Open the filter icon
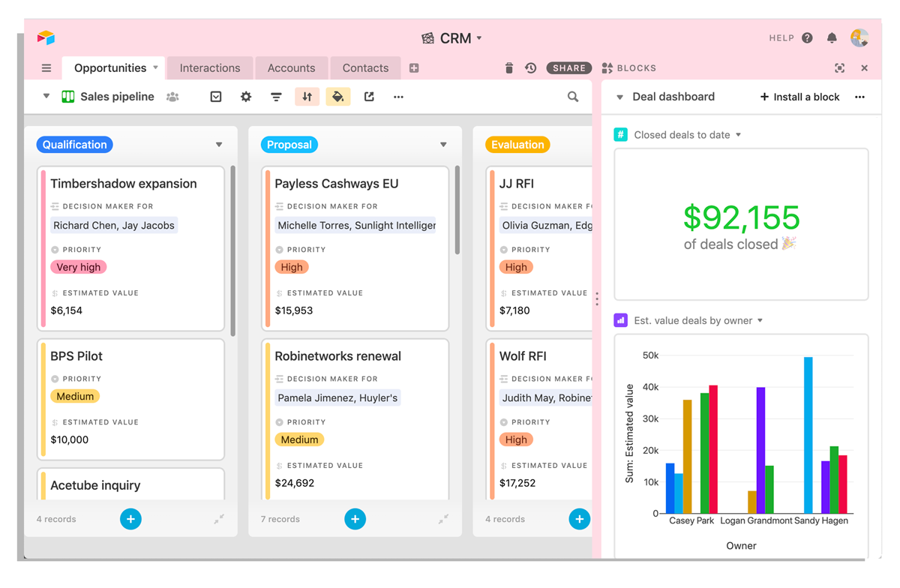This screenshot has height=588, width=900. (276, 97)
